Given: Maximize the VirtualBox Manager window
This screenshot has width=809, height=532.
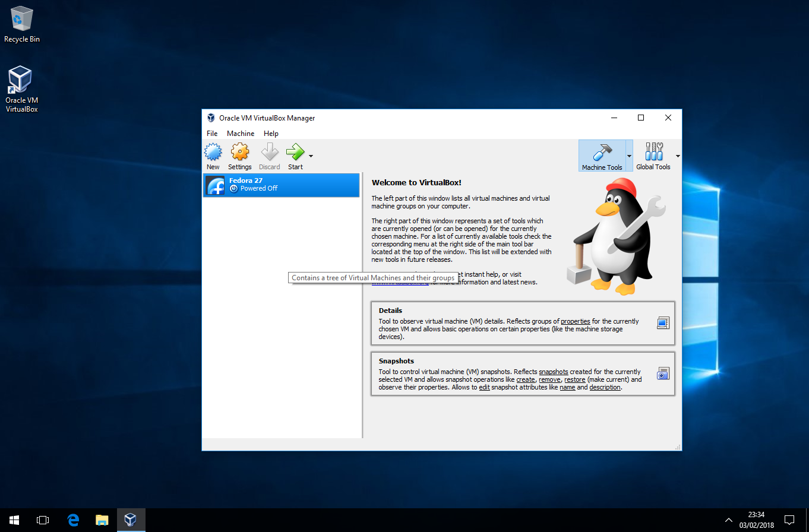Looking at the screenshot, I should pyautogui.click(x=641, y=118).
